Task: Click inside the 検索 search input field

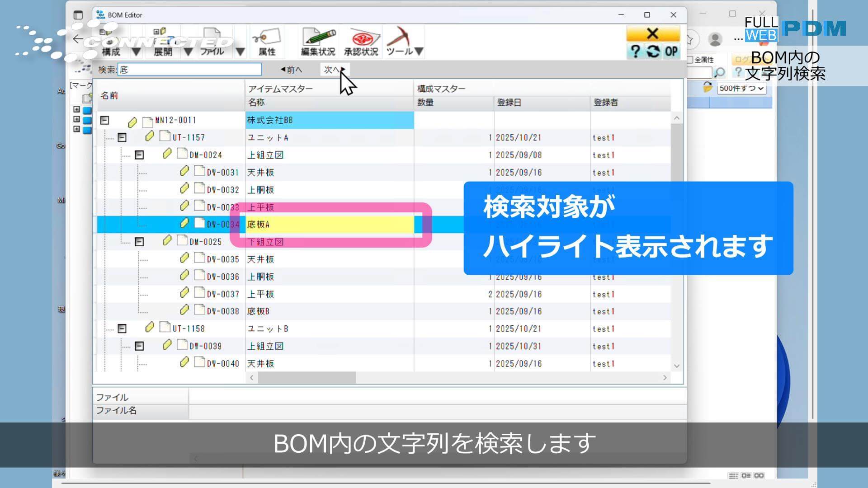Action: (189, 69)
